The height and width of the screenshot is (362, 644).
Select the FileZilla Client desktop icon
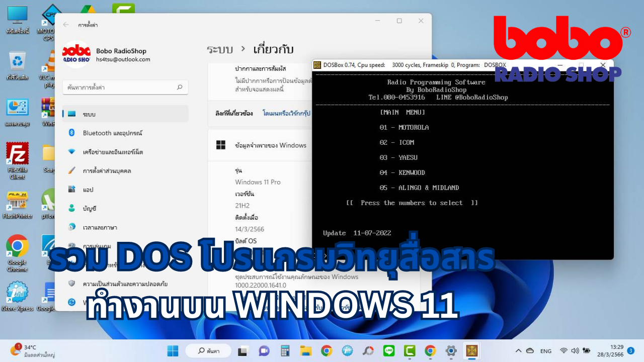click(x=17, y=160)
